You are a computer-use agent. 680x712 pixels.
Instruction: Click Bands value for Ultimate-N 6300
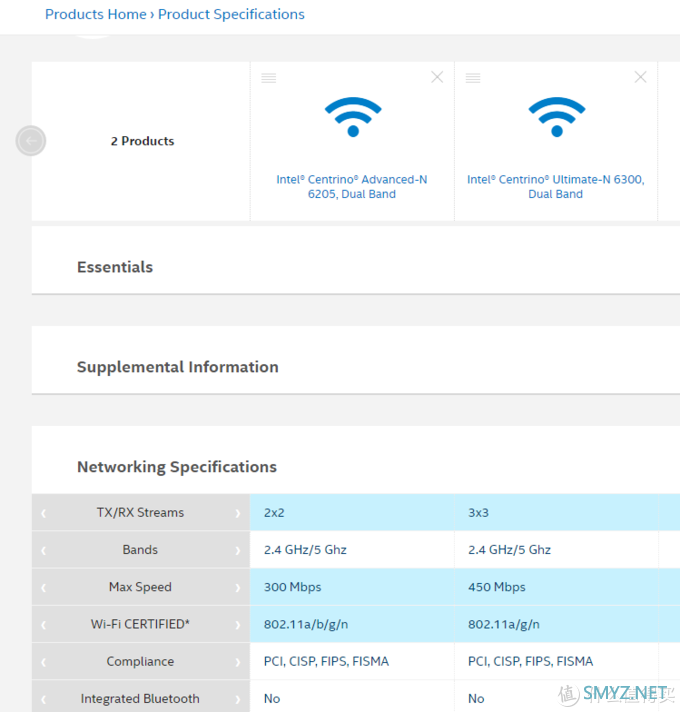point(510,550)
